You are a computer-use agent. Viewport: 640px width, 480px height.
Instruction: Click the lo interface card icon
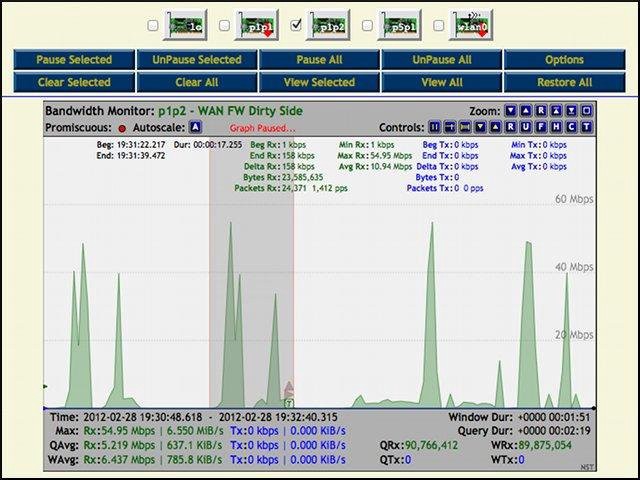185,25
